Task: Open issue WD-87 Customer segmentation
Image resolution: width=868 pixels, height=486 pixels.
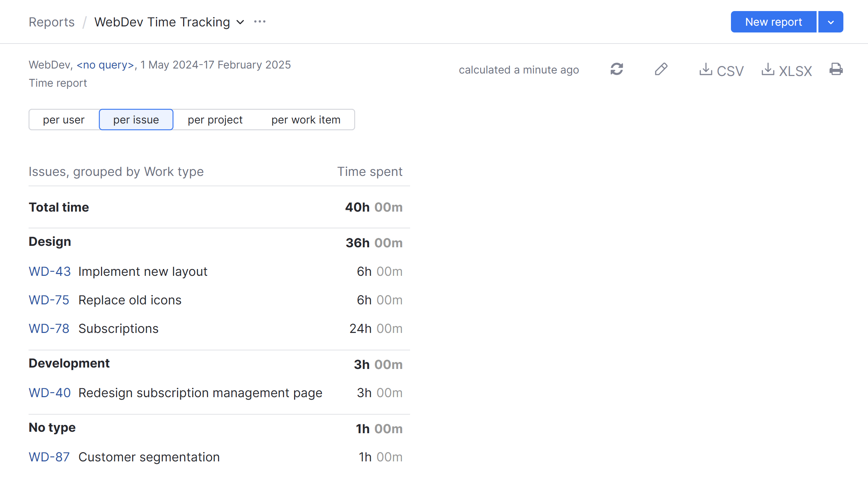Action: point(49,457)
